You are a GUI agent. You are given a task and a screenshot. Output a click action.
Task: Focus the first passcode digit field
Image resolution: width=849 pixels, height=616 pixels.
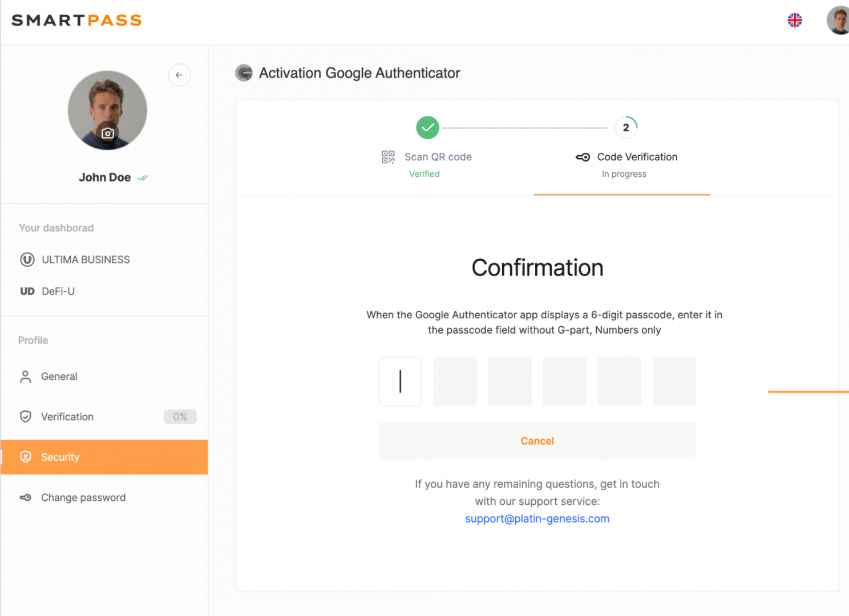pos(401,382)
